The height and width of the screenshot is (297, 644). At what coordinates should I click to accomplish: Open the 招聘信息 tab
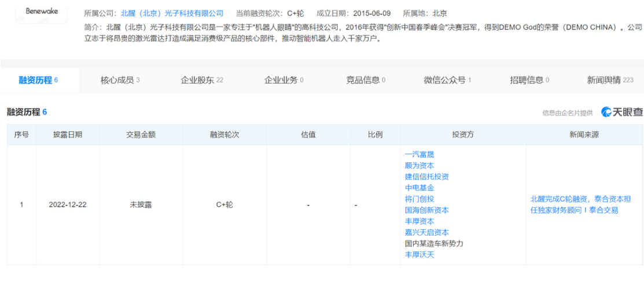coord(530,80)
